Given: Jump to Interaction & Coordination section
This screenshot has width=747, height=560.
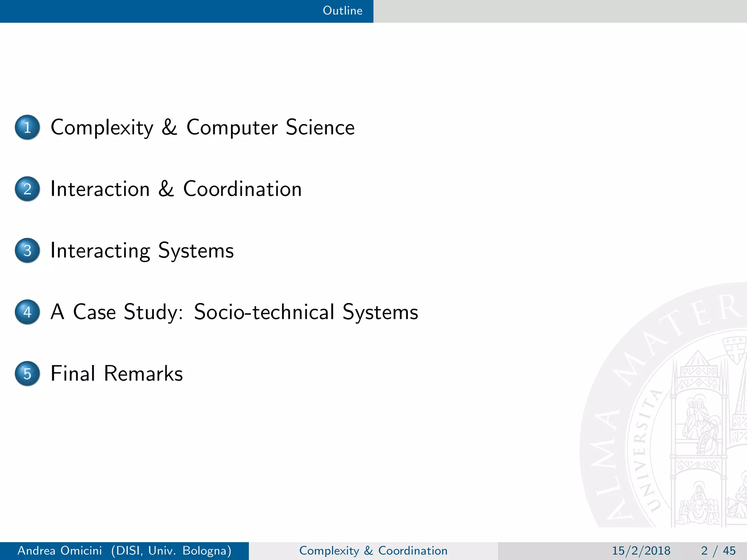Looking at the screenshot, I should 176,189.
